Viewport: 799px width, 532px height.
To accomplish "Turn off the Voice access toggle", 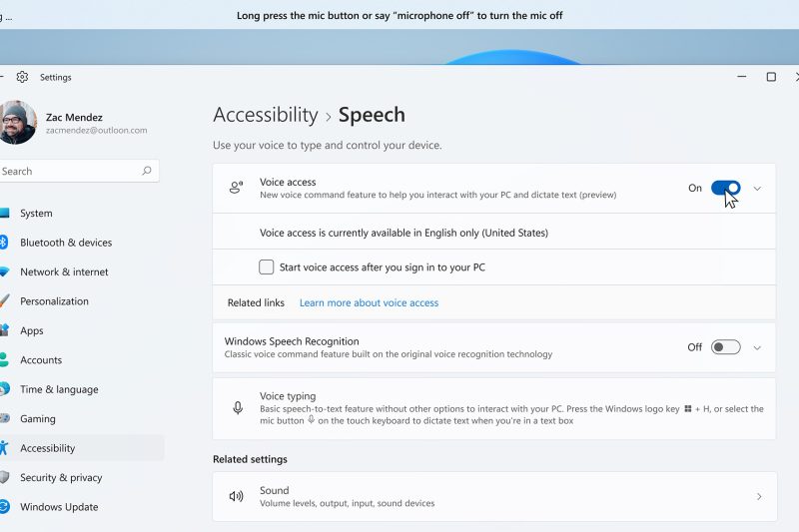I will 726,188.
